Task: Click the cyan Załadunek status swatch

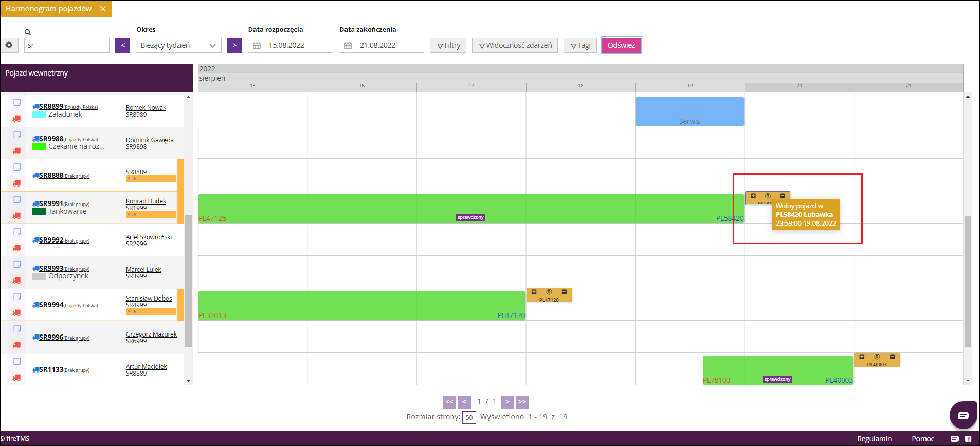Action: point(39,115)
